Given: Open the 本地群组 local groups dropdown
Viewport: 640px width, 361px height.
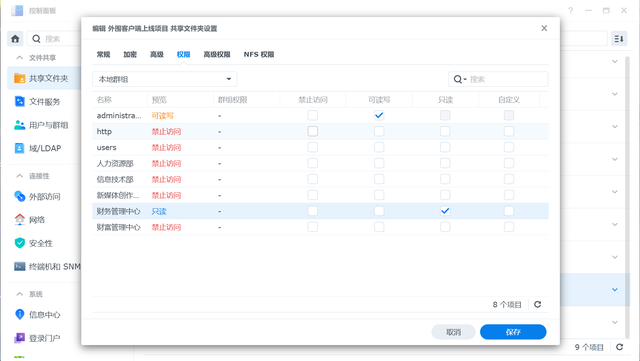Looking at the screenshot, I should click(164, 79).
